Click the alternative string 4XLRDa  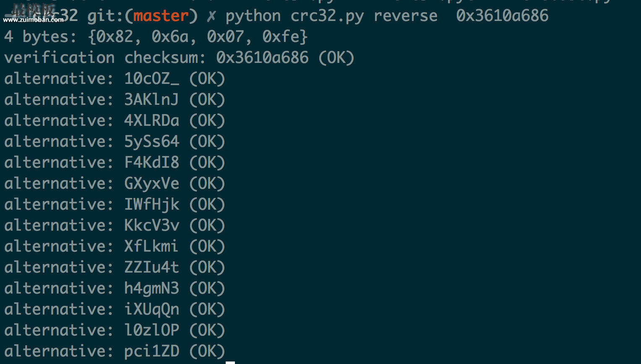(151, 121)
